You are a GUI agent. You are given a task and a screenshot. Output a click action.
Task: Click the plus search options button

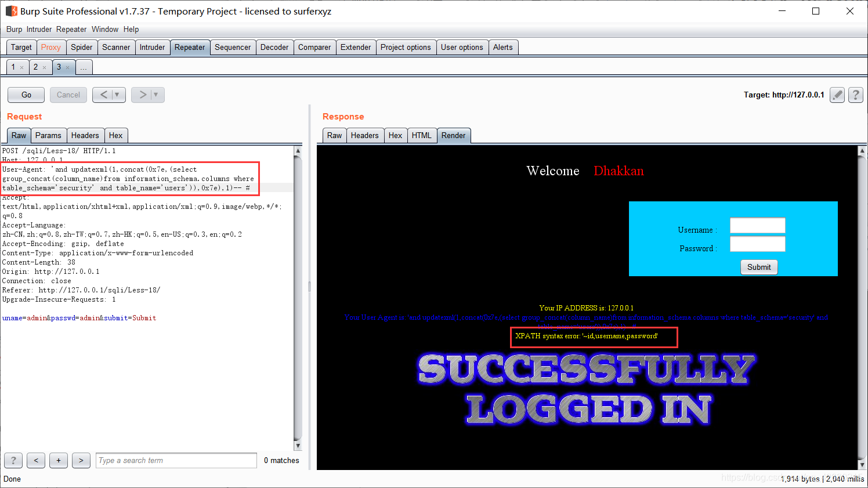coord(59,460)
